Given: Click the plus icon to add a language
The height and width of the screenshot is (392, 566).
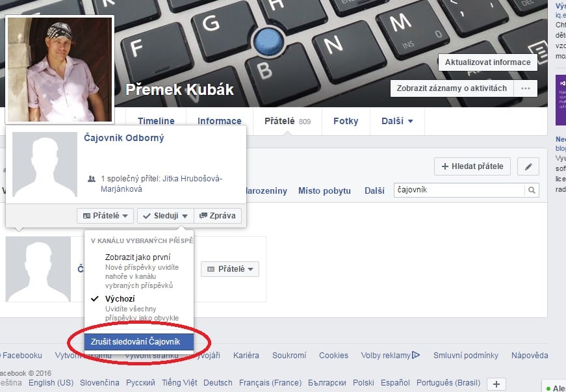Looking at the screenshot, I should [496, 384].
